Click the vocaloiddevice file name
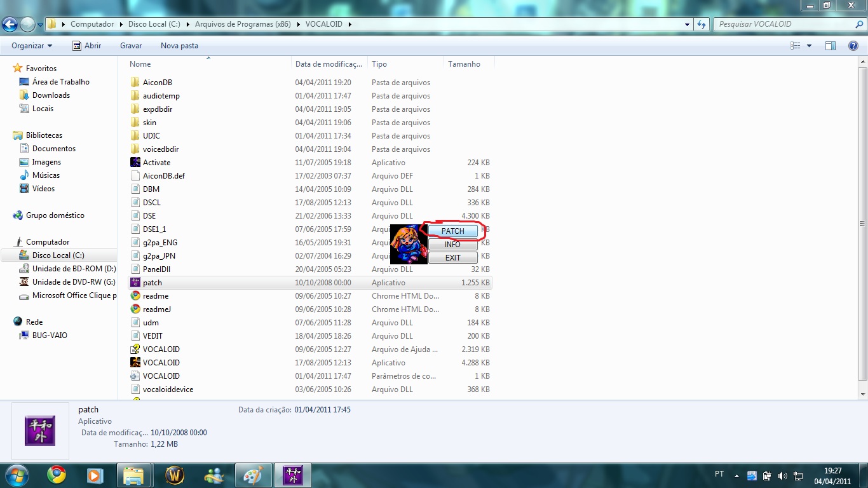The image size is (868, 488). (x=168, y=389)
